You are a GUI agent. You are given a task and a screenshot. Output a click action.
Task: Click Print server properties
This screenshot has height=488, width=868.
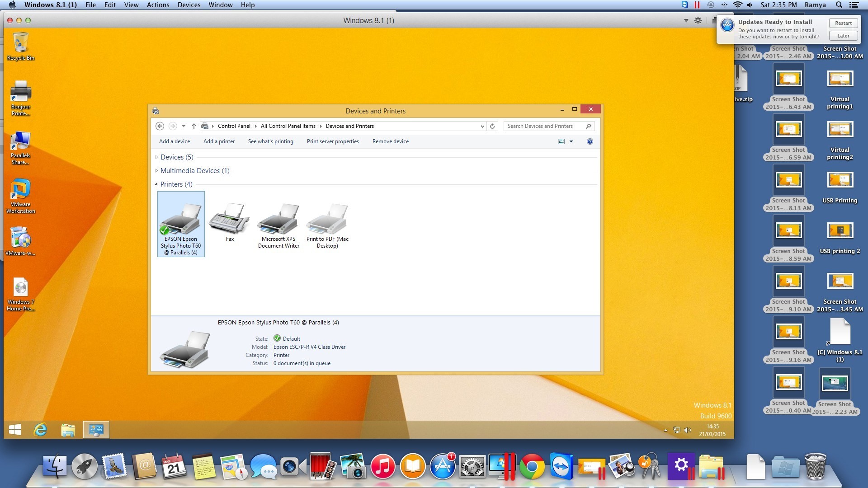click(x=333, y=141)
